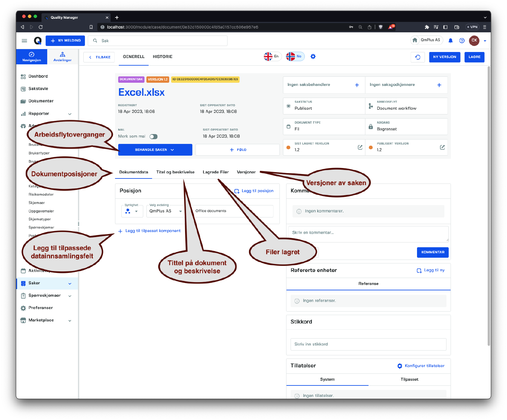The image size is (507, 420).
Task: Switch language to Norwegian
Action: point(295,56)
